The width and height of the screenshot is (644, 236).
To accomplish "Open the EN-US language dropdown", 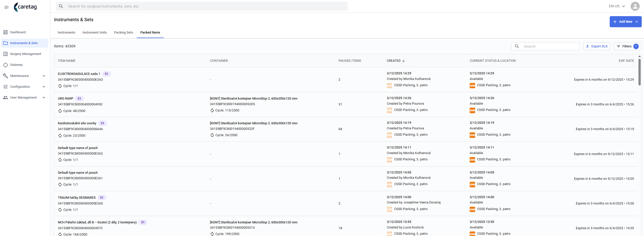I will click(617, 6).
